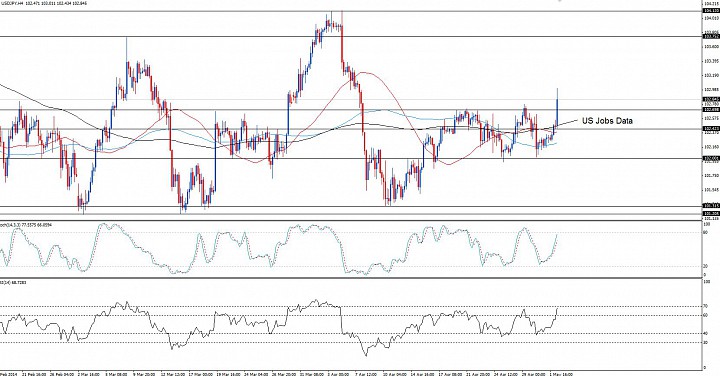Select the 101.205 bottom level label
The width and height of the screenshot is (720, 376).
[711, 213]
